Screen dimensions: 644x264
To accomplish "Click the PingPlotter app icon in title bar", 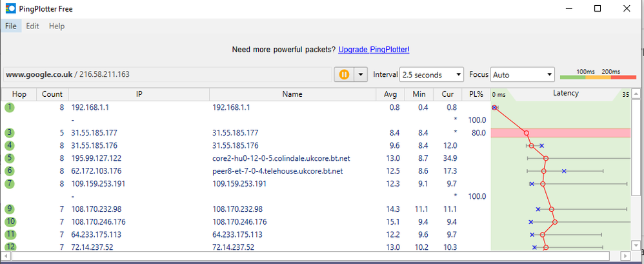I will click(x=11, y=8).
